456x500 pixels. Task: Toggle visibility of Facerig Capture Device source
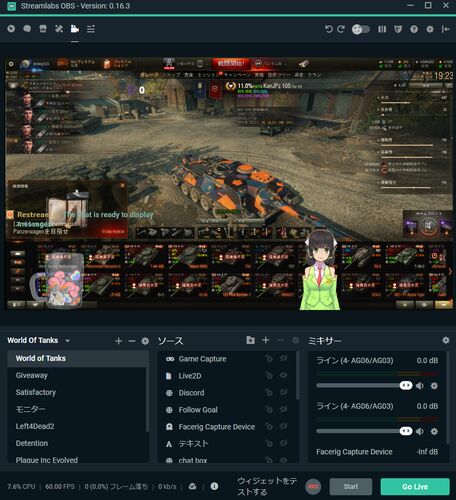click(x=283, y=427)
